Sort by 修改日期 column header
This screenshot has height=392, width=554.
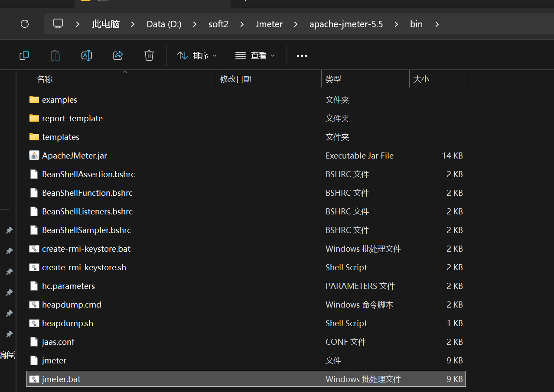236,79
